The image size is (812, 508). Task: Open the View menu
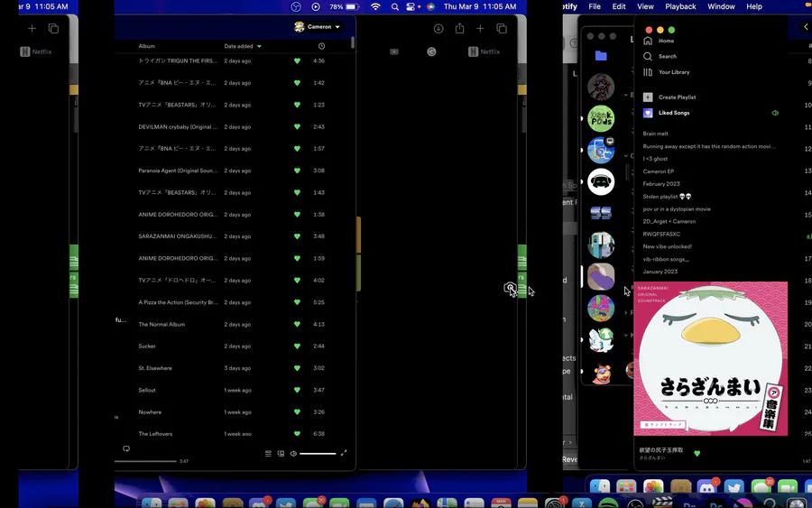(645, 6)
